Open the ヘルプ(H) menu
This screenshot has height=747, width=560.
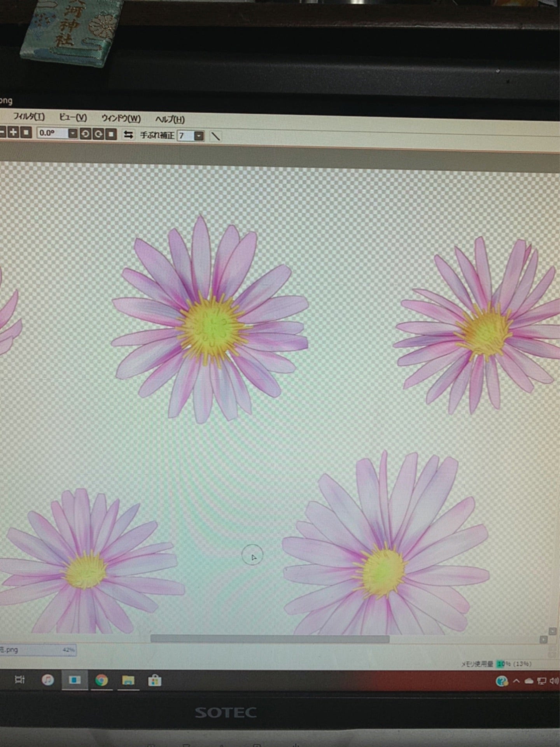pos(170,119)
